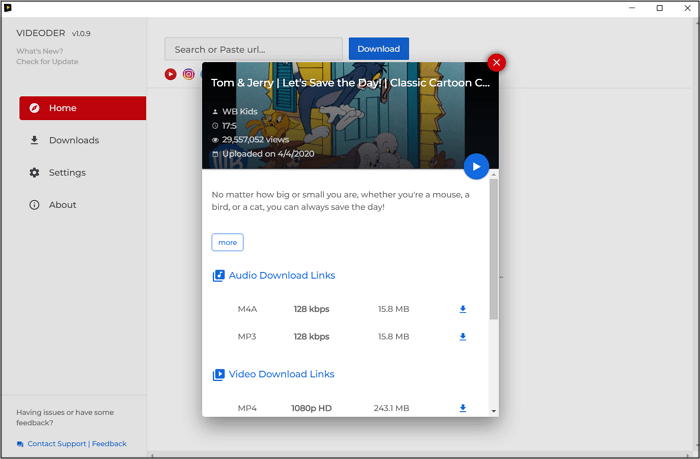Download the MP4 1080p HD video
This screenshot has height=459, width=700.
463,408
